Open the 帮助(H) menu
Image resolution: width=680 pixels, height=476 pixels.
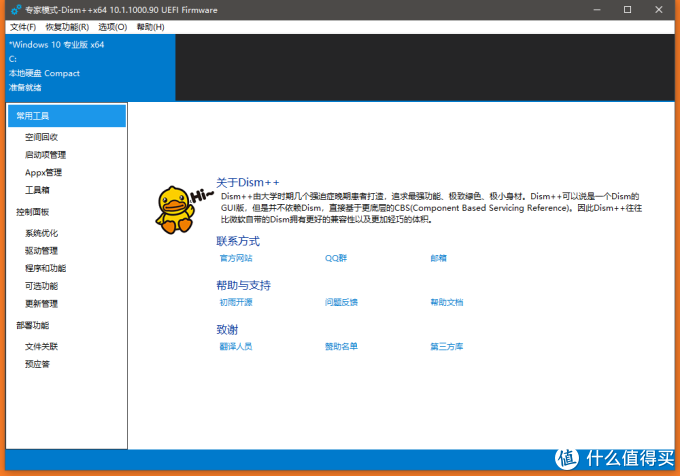point(150,27)
